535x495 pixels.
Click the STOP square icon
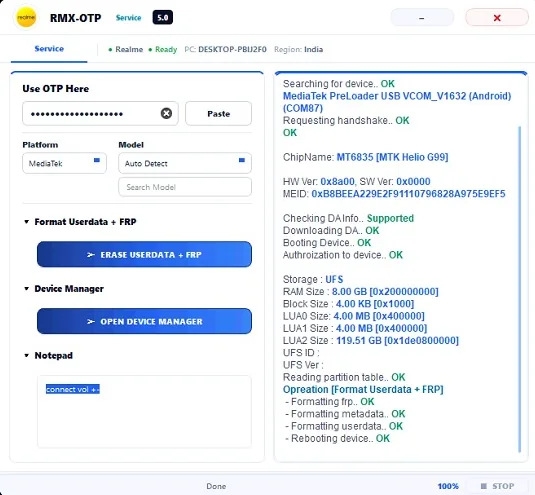[x=483, y=486]
